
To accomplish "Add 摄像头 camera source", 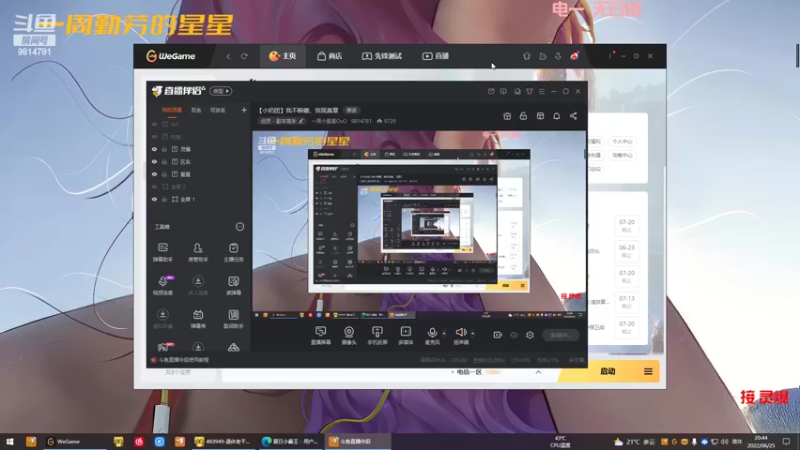I will pos(349,335).
